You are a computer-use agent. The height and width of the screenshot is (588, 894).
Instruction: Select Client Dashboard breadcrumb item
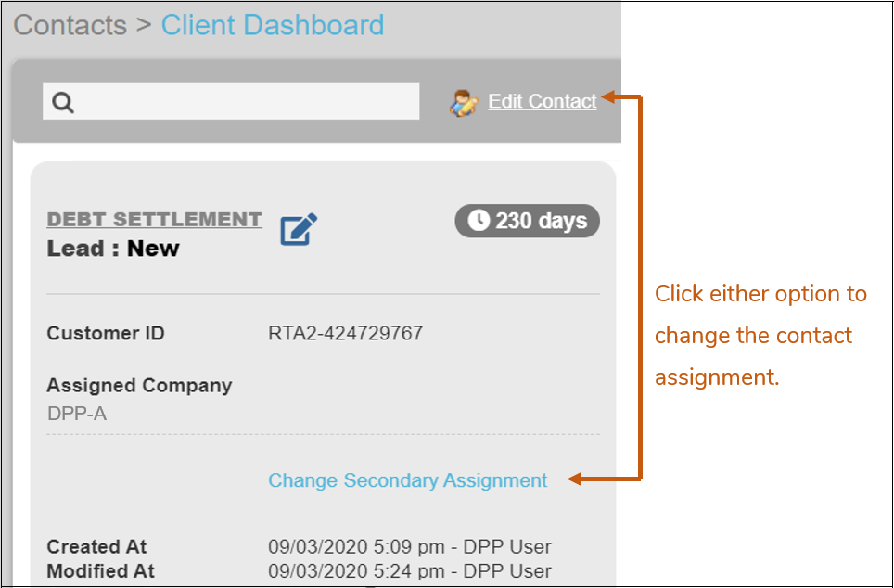pos(273,25)
